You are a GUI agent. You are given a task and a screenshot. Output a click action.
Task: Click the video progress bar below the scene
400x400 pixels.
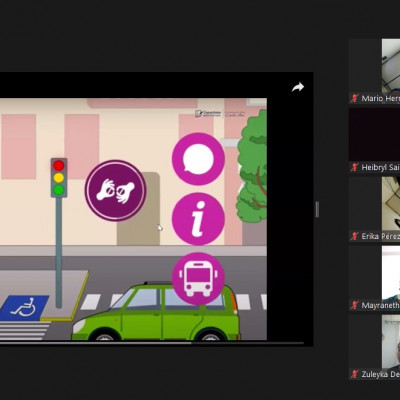click(152, 343)
